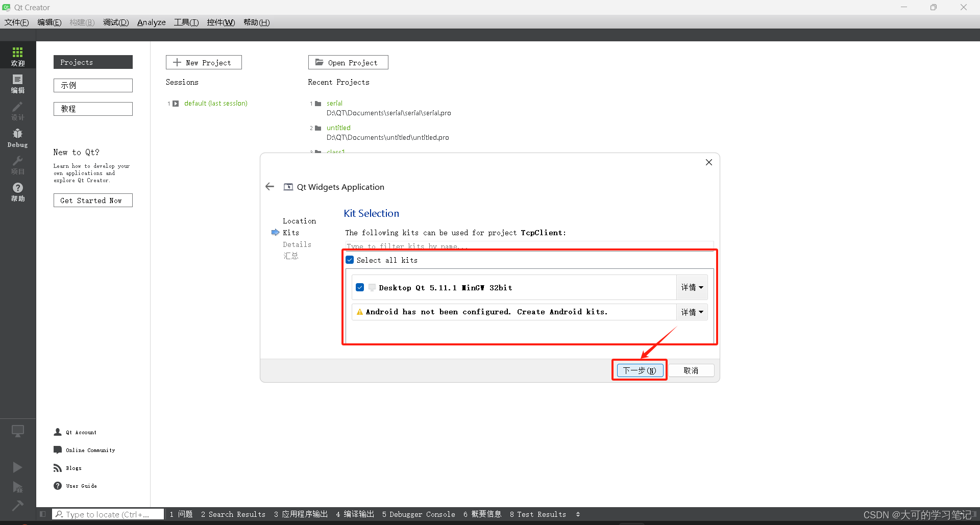
Task: Open the 编辑(E) menu
Action: point(49,22)
